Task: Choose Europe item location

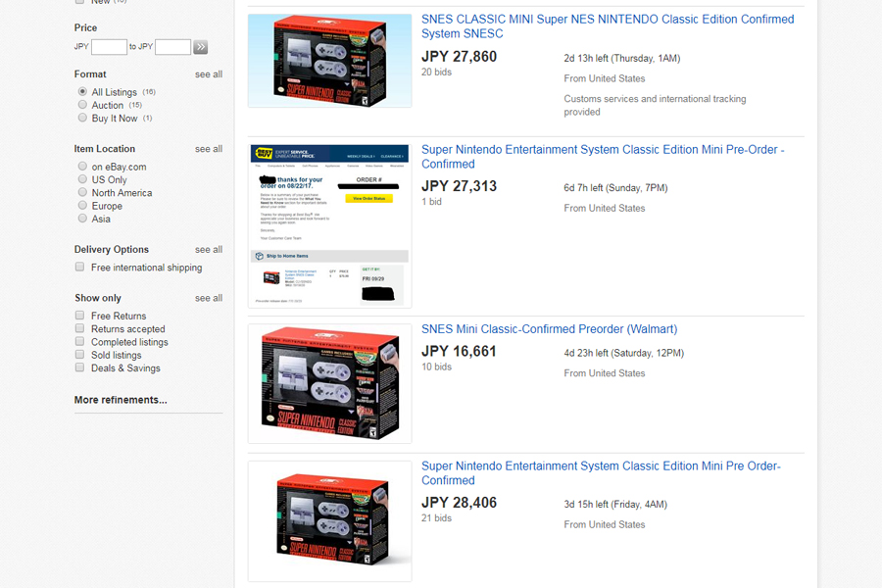Action: pyautogui.click(x=82, y=206)
